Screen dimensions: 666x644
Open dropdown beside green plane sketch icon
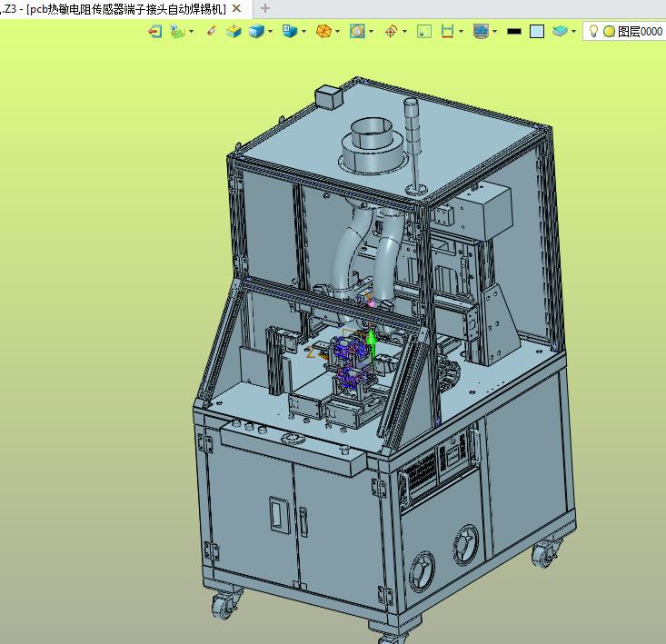pos(192,32)
